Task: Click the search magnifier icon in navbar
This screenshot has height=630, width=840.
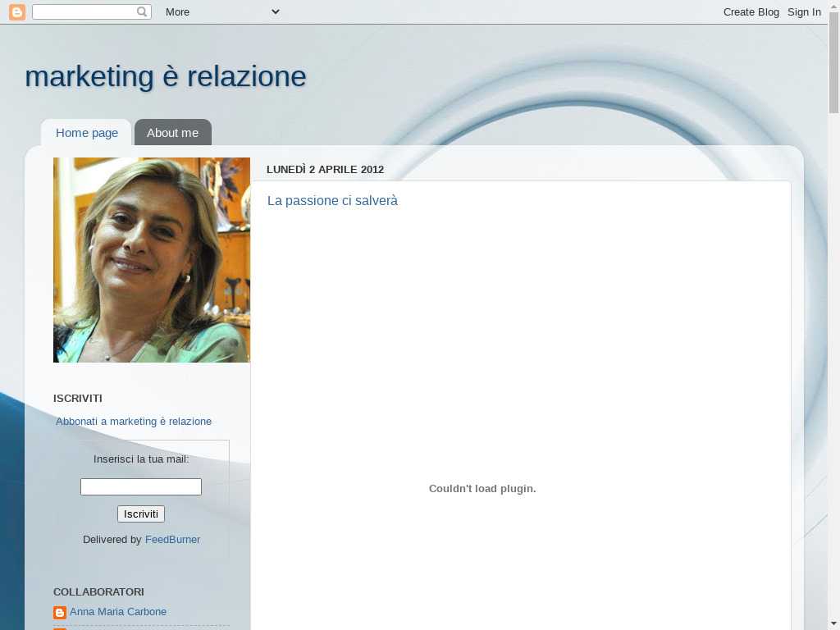Action: [x=142, y=11]
